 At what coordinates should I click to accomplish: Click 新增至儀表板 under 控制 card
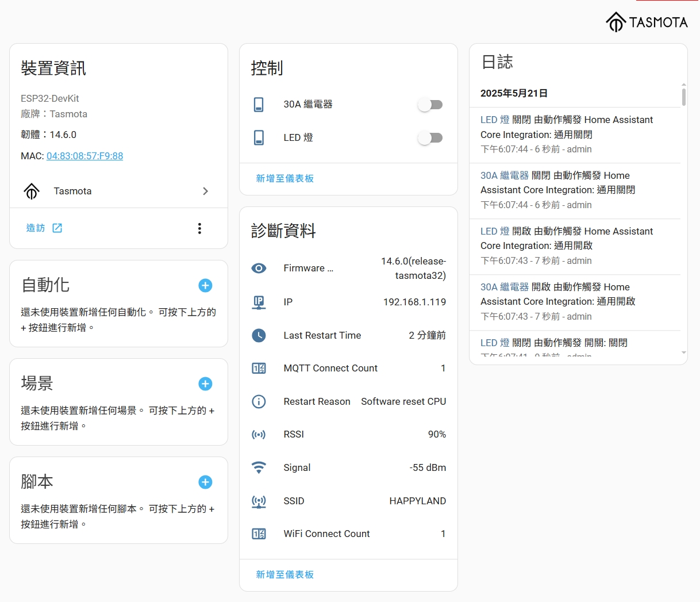284,179
